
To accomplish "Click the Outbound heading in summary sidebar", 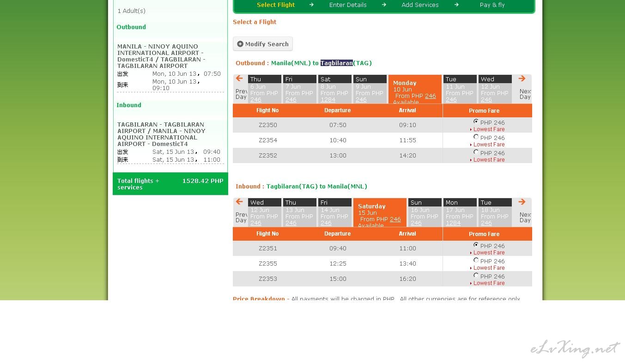I will point(131,27).
